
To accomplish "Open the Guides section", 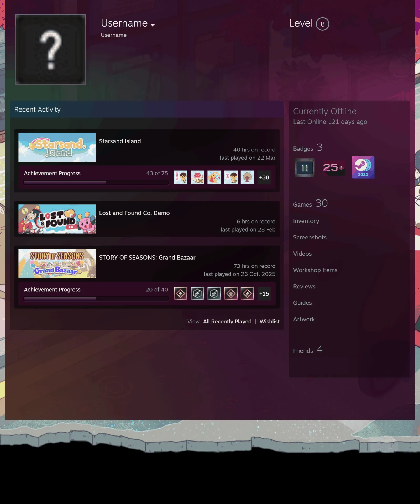I will click(302, 303).
